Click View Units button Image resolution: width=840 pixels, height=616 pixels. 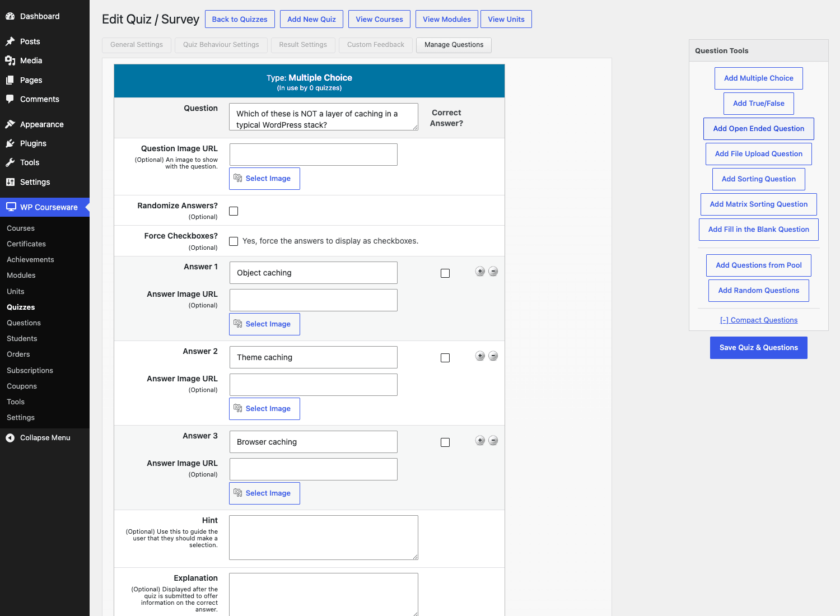coord(506,19)
